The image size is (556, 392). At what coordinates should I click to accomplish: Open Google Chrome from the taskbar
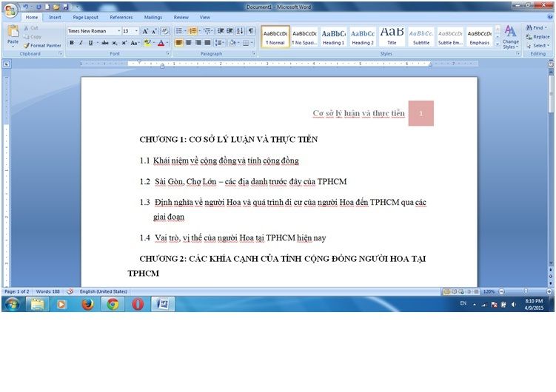pyautogui.click(x=112, y=304)
